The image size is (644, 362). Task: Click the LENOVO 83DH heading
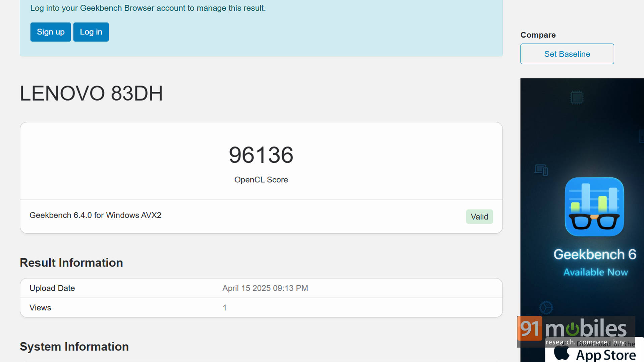91,93
